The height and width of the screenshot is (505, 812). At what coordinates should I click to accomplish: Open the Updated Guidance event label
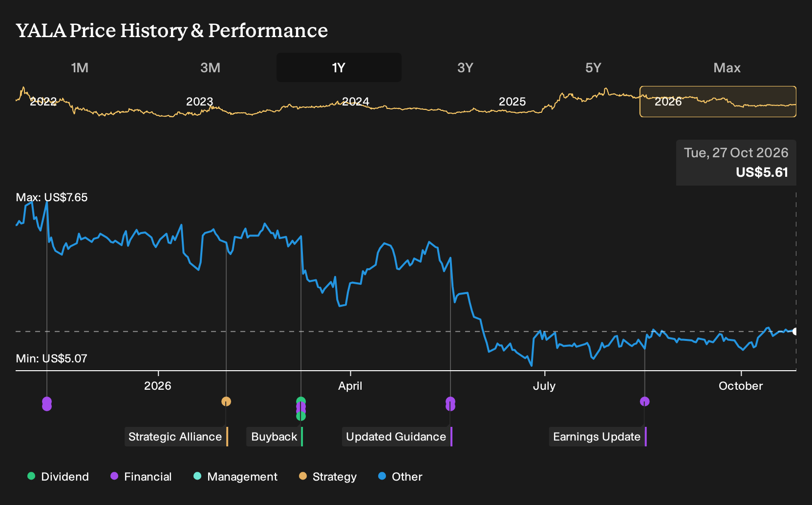[x=397, y=437]
